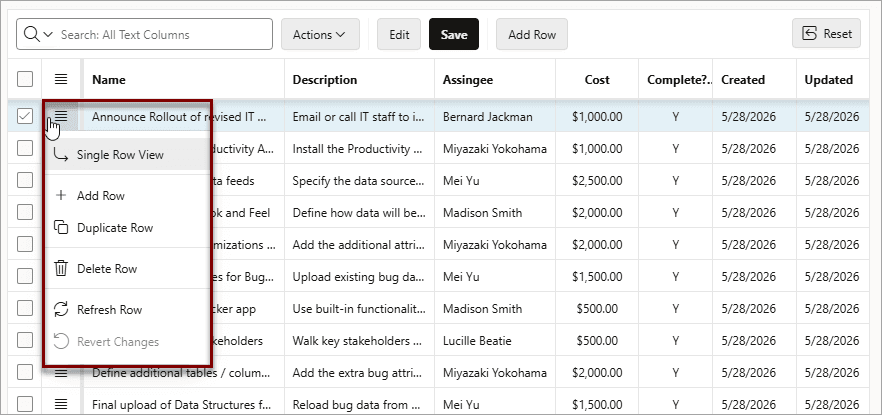Click the refresh icon beside Refresh Row
Viewport: 882px width, 415px height.
(x=61, y=309)
